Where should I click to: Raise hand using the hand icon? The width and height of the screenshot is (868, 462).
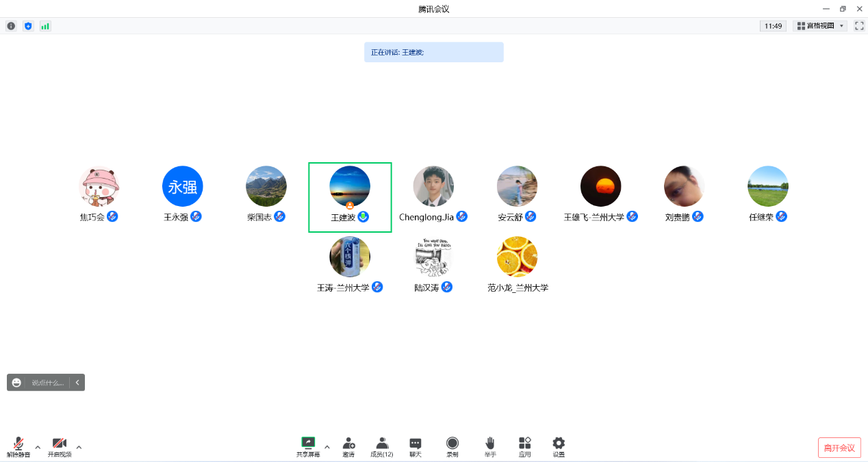coord(490,446)
